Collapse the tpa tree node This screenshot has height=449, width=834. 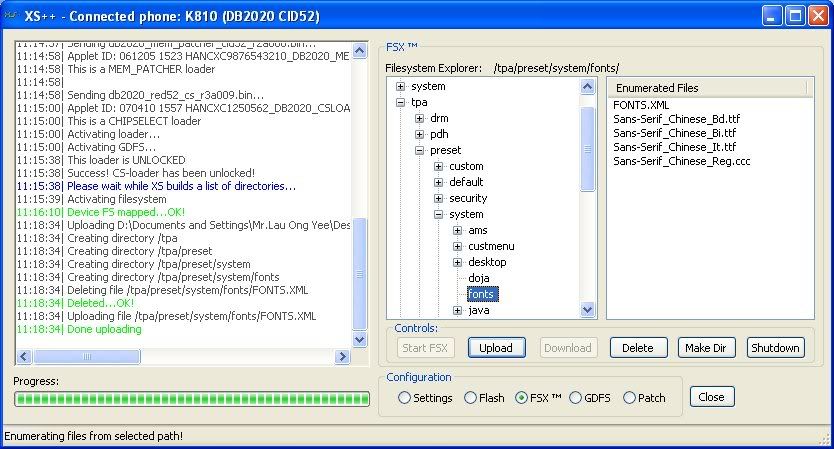[401, 103]
